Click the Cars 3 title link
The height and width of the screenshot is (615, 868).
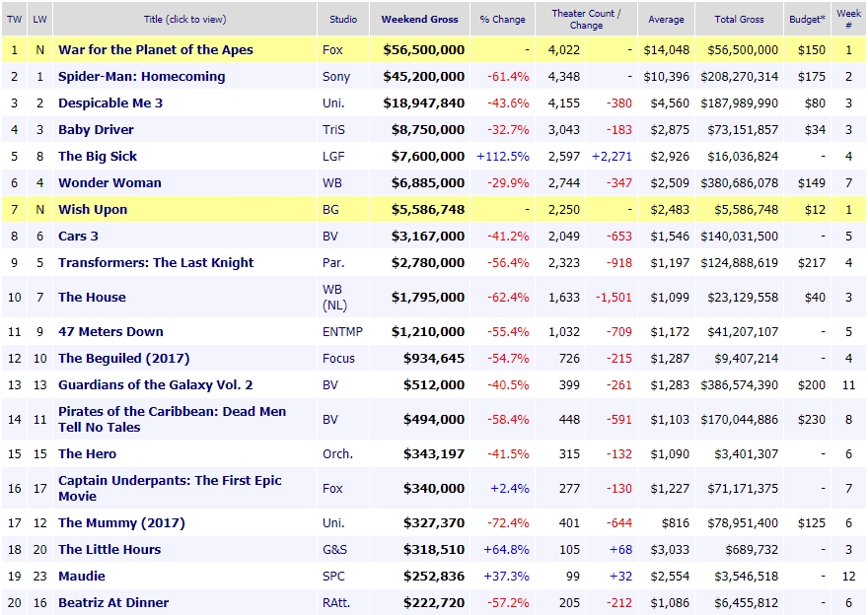pyautogui.click(x=78, y=236)
